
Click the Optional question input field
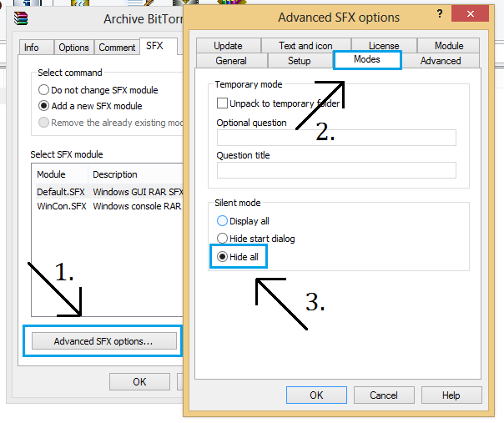(x=336, y=138)
